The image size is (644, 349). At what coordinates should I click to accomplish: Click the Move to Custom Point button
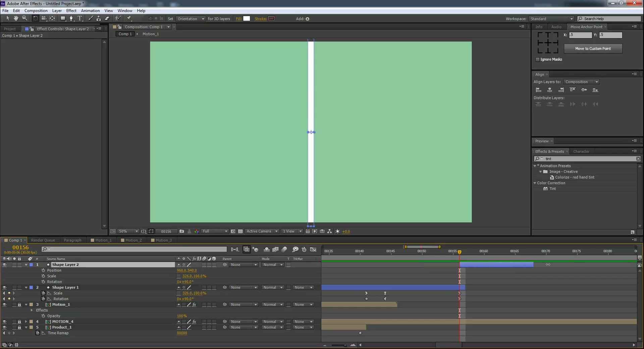coord(593,49)
